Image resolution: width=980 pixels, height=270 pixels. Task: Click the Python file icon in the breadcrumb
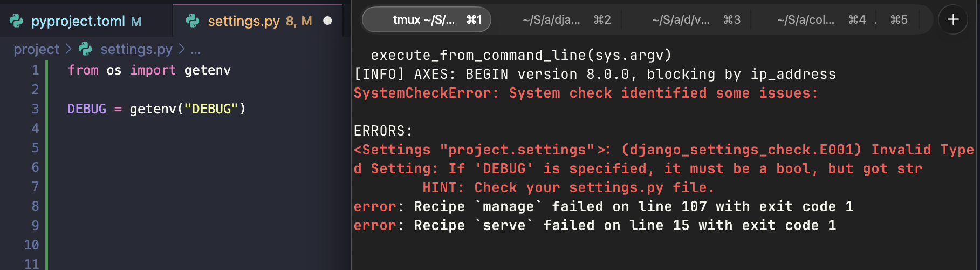point(85,49)
